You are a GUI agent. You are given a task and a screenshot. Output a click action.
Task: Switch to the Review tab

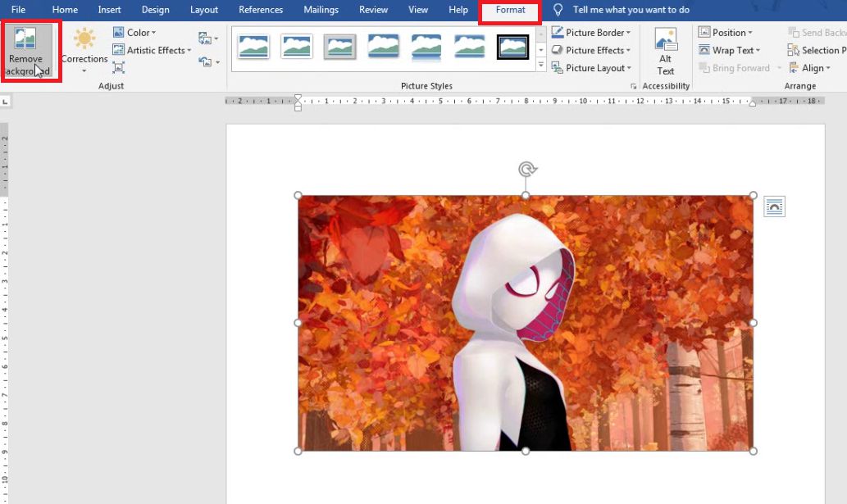(373, 10)
